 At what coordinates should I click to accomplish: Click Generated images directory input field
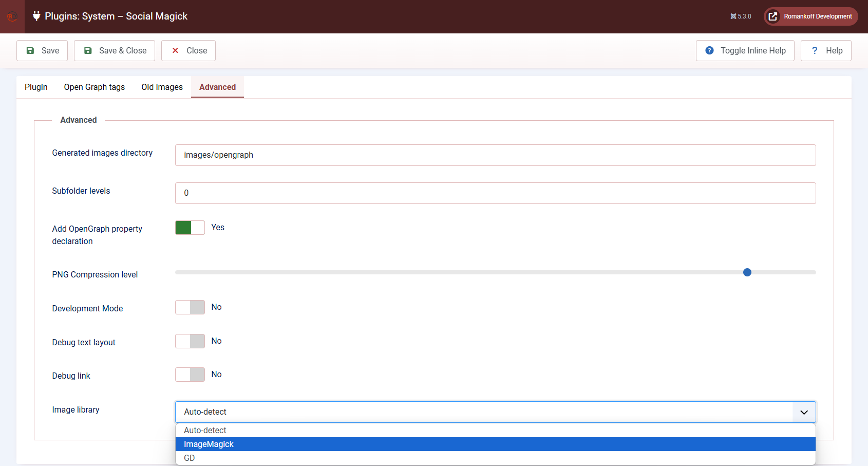[x=496, y=155]
